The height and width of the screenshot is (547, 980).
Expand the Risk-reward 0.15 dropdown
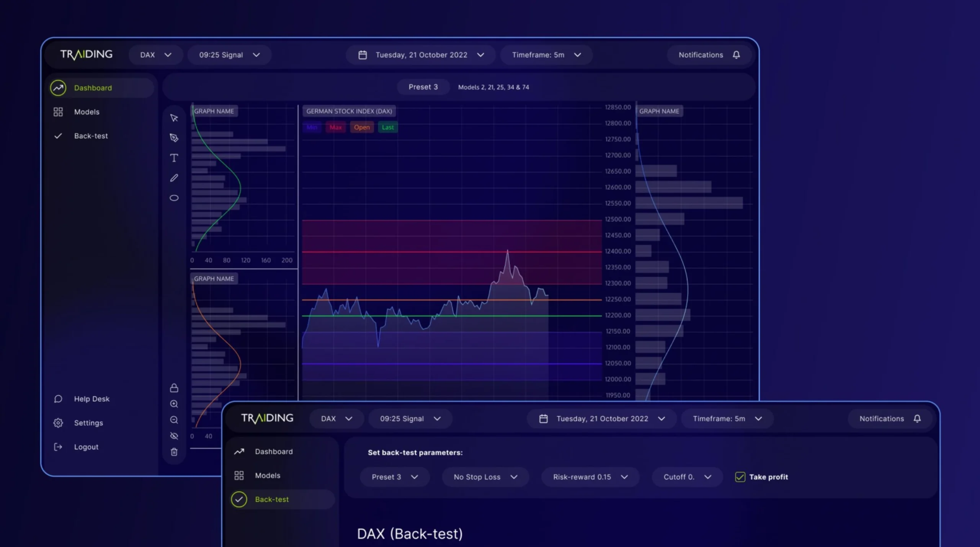[x=590, y=477]
